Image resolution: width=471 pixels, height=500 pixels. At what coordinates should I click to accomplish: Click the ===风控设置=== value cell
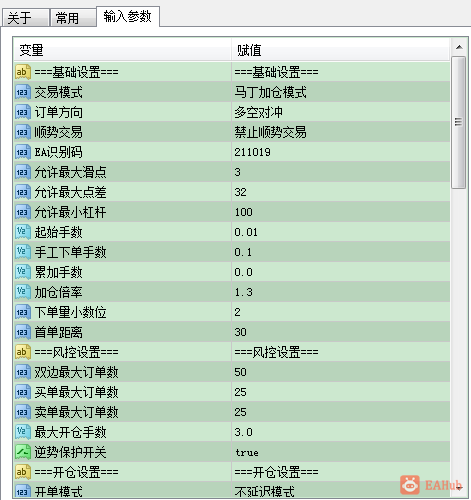pyautogui.click(x=341, y=352)
